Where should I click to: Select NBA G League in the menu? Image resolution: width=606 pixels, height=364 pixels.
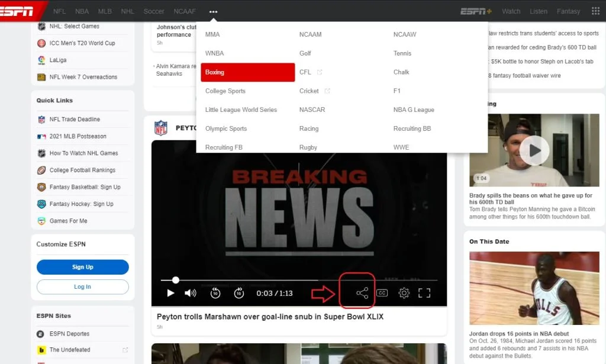(x=414, y=109)
